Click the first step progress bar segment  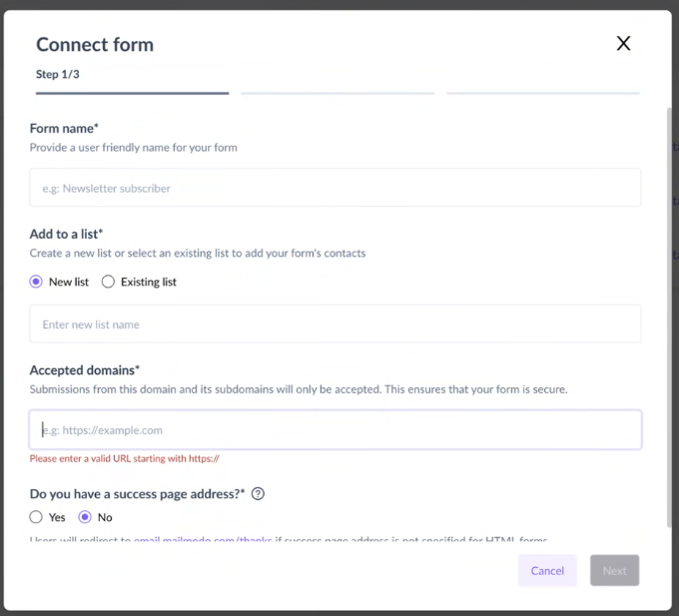click(132, 93)
